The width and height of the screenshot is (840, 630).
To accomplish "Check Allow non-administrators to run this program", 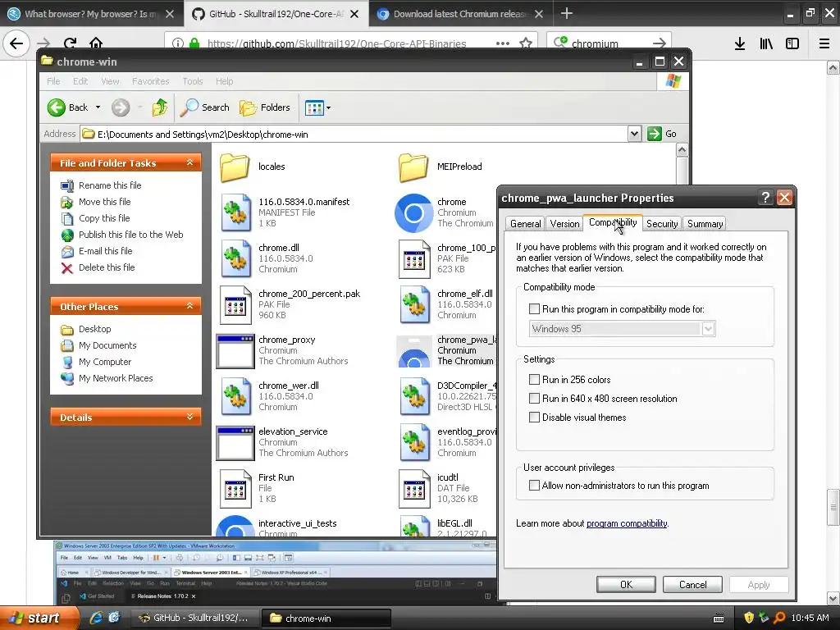I will click(x=534, y=486).
